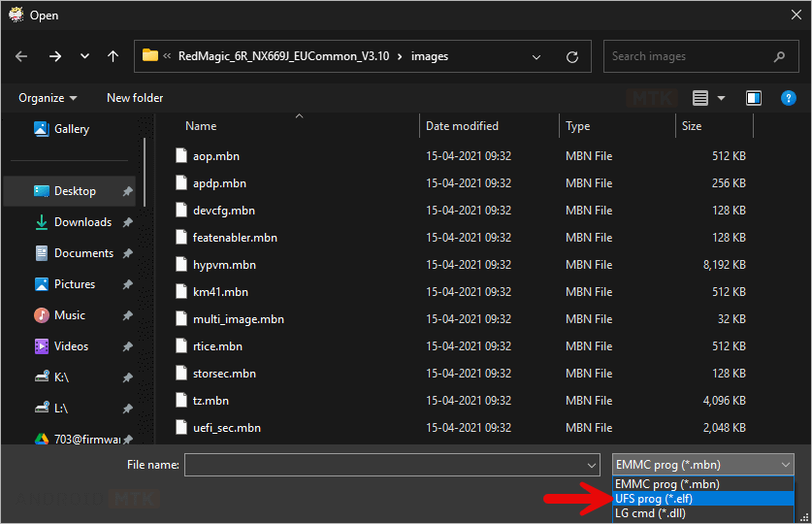This screenshot has height=524, width=812.
Task: Click the Search images input box
Action: (x=689, y=56)
